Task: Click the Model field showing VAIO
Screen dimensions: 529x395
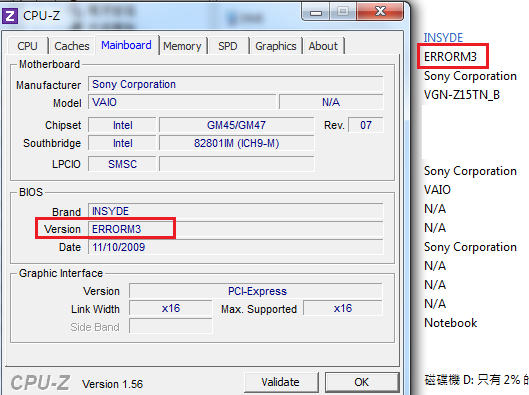Action: click(x=182, y=102)
